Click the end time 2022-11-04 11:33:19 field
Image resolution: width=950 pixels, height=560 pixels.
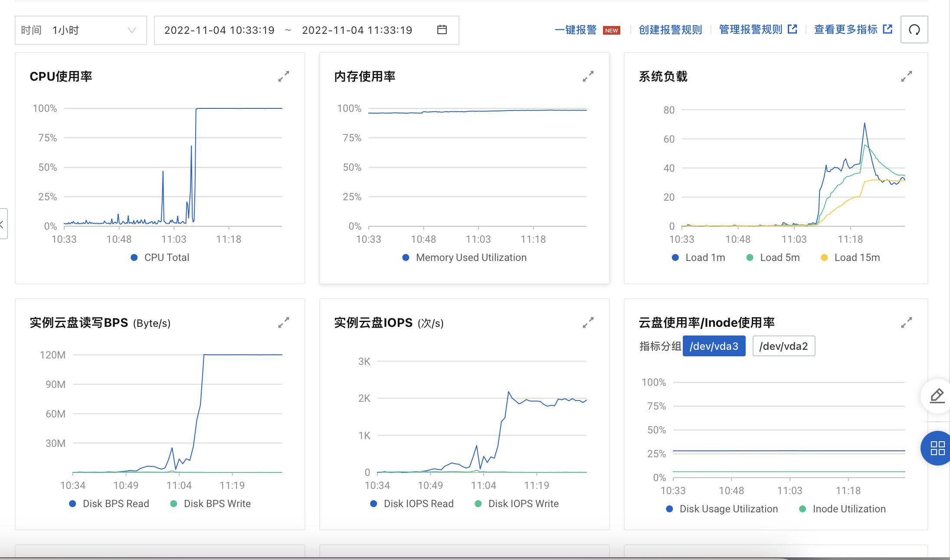[x=357, y=30]
